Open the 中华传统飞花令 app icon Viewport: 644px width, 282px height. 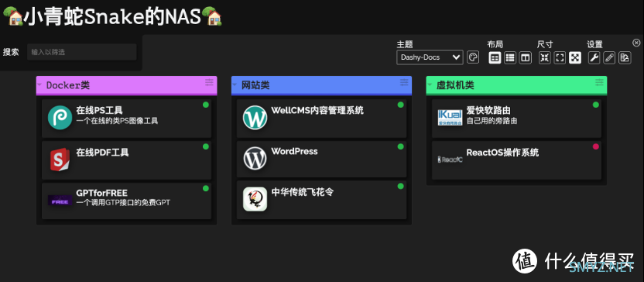tap(255, 199)
